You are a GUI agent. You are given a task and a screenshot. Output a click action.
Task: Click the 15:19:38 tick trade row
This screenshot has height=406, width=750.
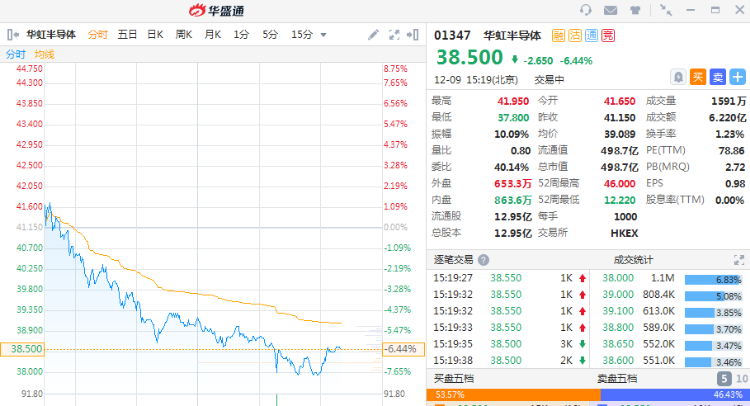tap(509, 361)
